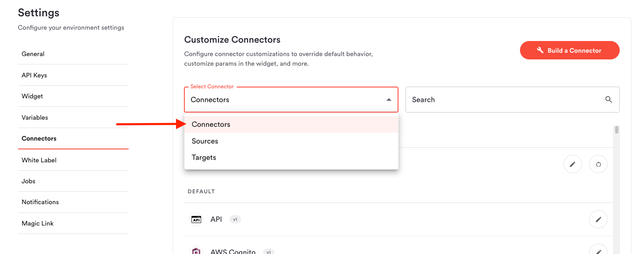Edit the AWS Cognito connector with pencil icon
This screenshot has width=644, height=254.
pos(598,251)
